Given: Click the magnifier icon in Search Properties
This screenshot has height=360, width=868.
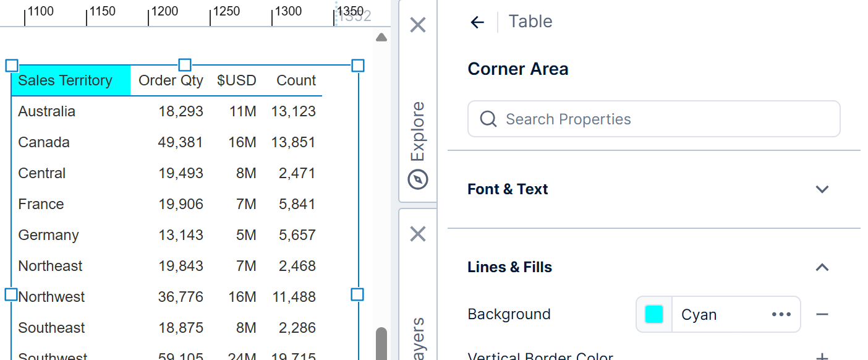Looking at the screenshot, I should click(488, 119).
